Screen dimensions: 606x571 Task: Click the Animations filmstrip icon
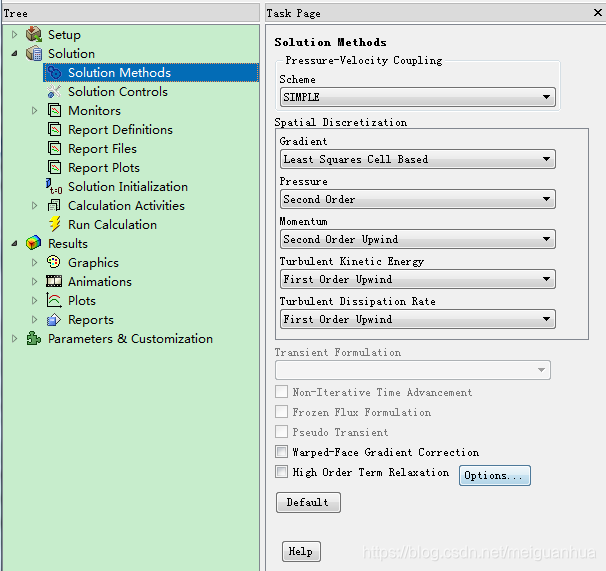click(54, 282)
